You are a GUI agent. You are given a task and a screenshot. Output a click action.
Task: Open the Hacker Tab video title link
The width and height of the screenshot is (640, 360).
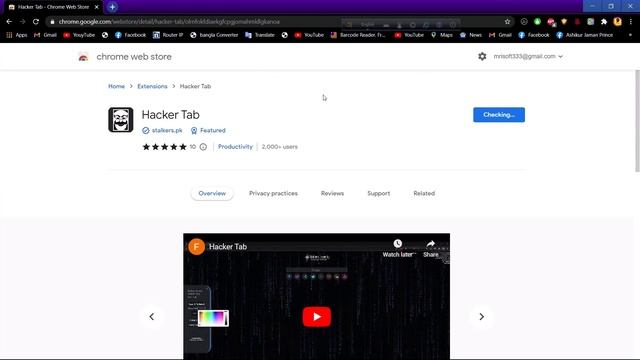pyautogui.click(x=228, y=247)
